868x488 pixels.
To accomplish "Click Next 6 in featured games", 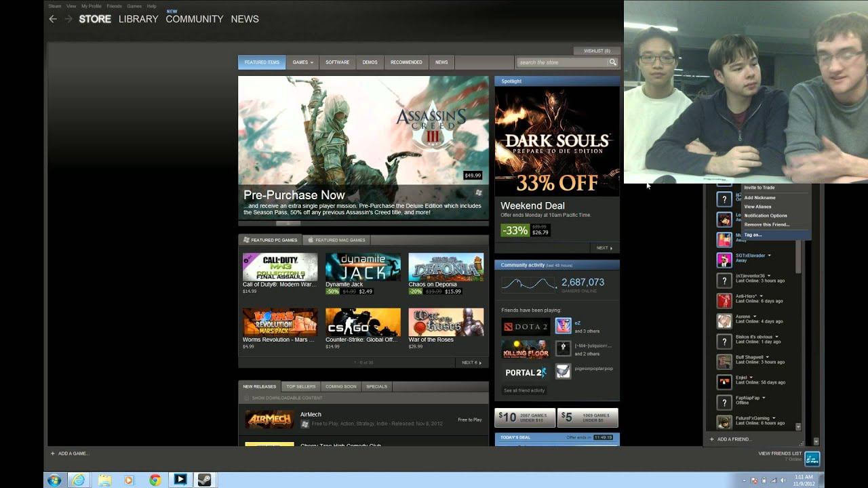I will pyautogui.click(x=471, y=363).
